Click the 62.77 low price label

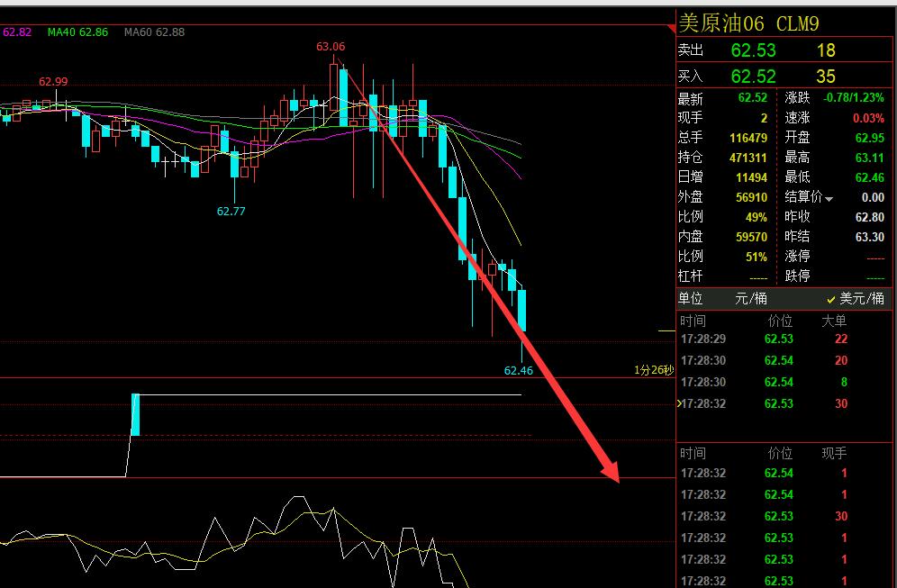(x=231, y=212)
